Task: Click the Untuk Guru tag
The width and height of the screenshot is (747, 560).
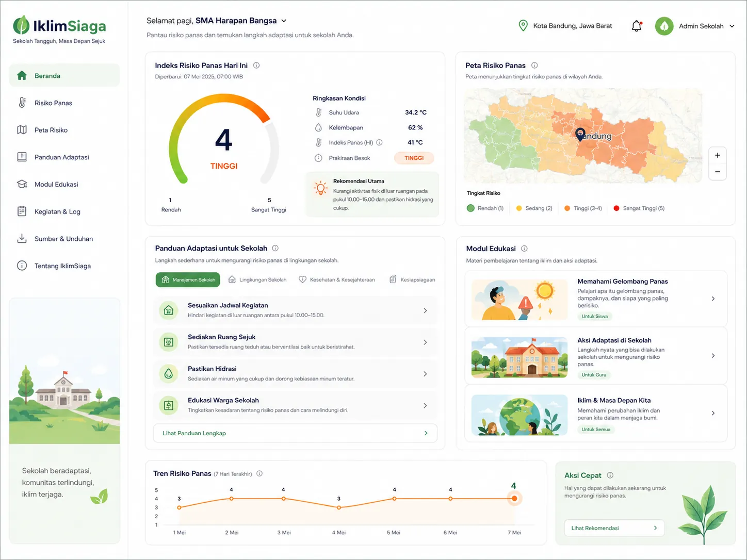Action: pyautogui.click(x=594, y=375)
